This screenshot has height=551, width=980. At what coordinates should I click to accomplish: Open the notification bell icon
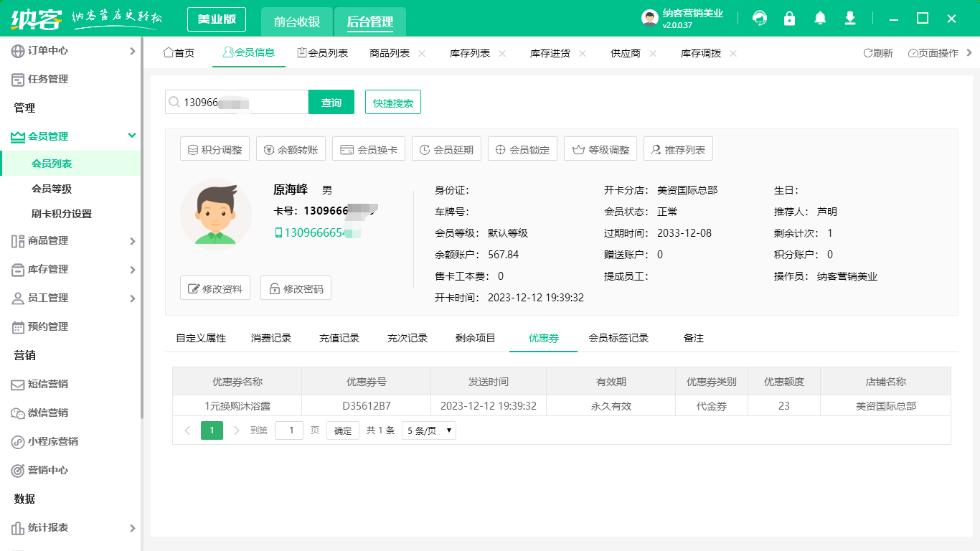tap(820, 19)
